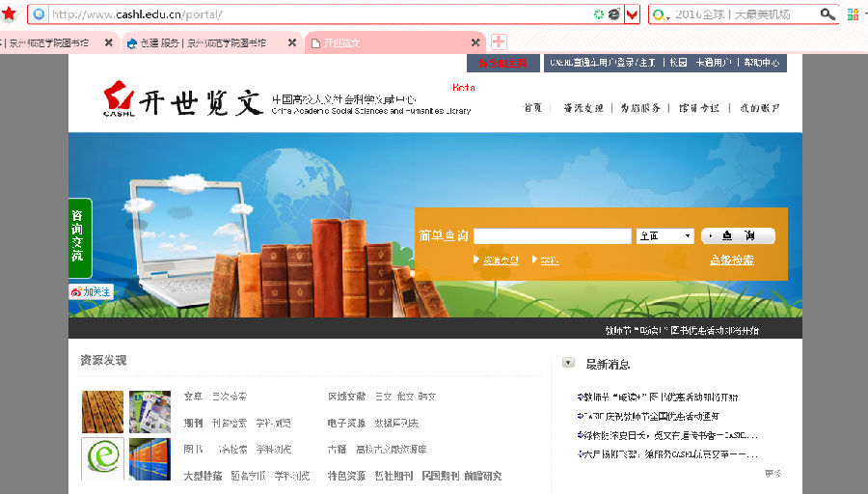This screenshot has height=494, width=868.
Task: Expand the 资源类型 disclosure triangle
Action: point(476,260)
